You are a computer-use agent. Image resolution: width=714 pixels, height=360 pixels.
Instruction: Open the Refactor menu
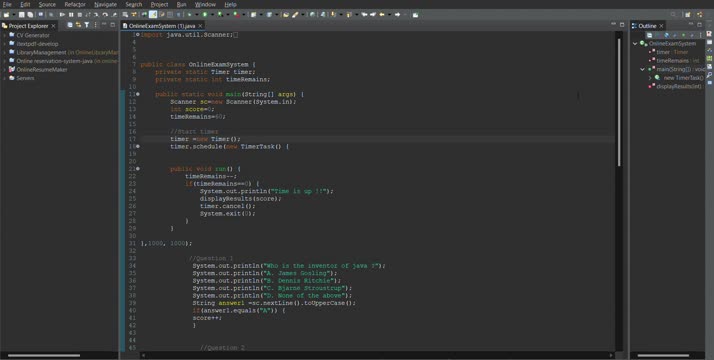pyautogui.click(x=75, y=5)
